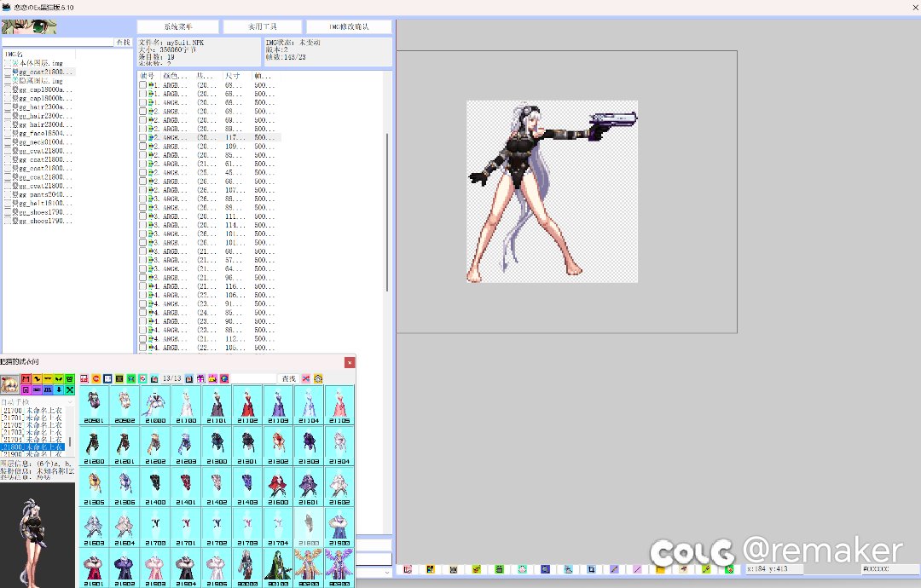921x588 pixels.
Task: Select highlighted entry [21800] 未命名上衣
Action: (x=32, y=447)
